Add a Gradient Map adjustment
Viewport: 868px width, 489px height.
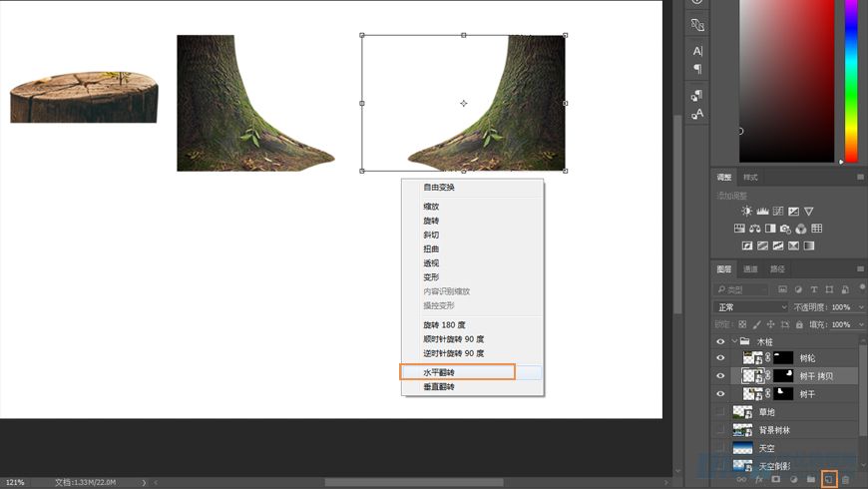(x=809, y=245)
